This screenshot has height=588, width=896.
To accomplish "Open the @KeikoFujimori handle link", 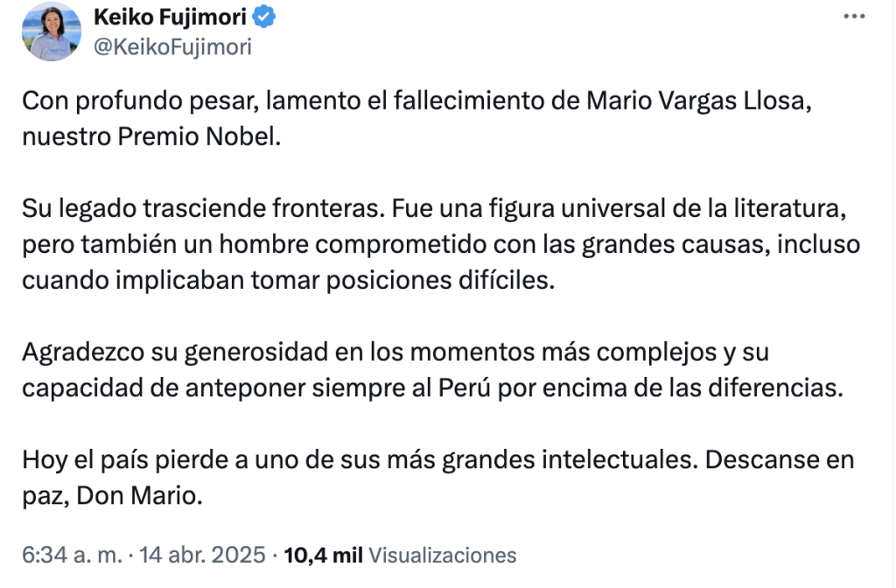I will (x=172, y=47).
